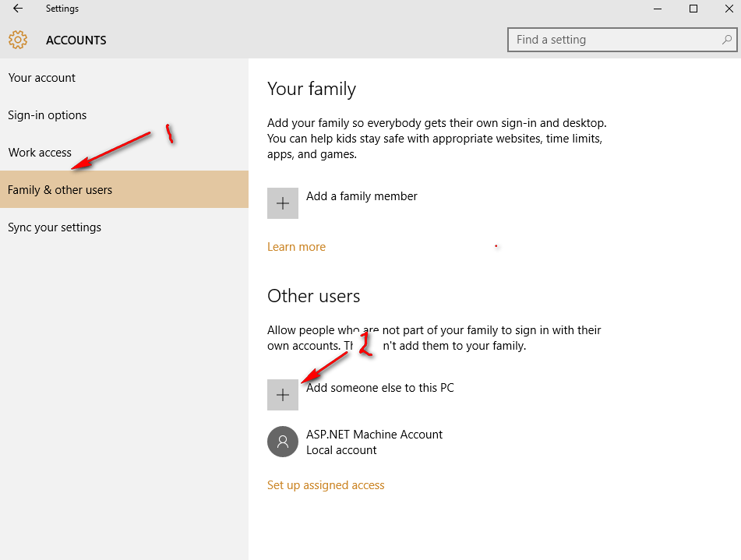Click the back arrow in Settings
The image size is (741, 560).
18,9
